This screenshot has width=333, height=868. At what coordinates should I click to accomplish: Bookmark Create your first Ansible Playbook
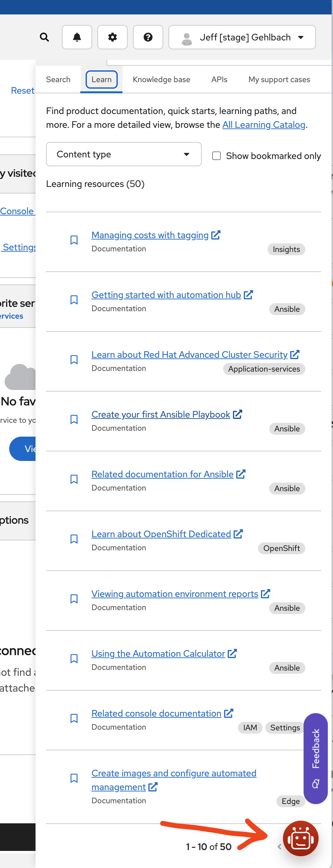tap(74, 420)
